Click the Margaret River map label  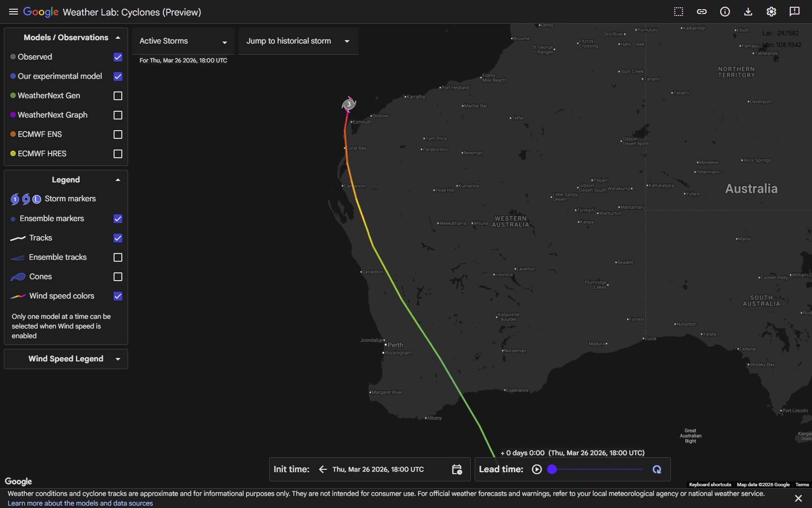click(x=386, y=392)
